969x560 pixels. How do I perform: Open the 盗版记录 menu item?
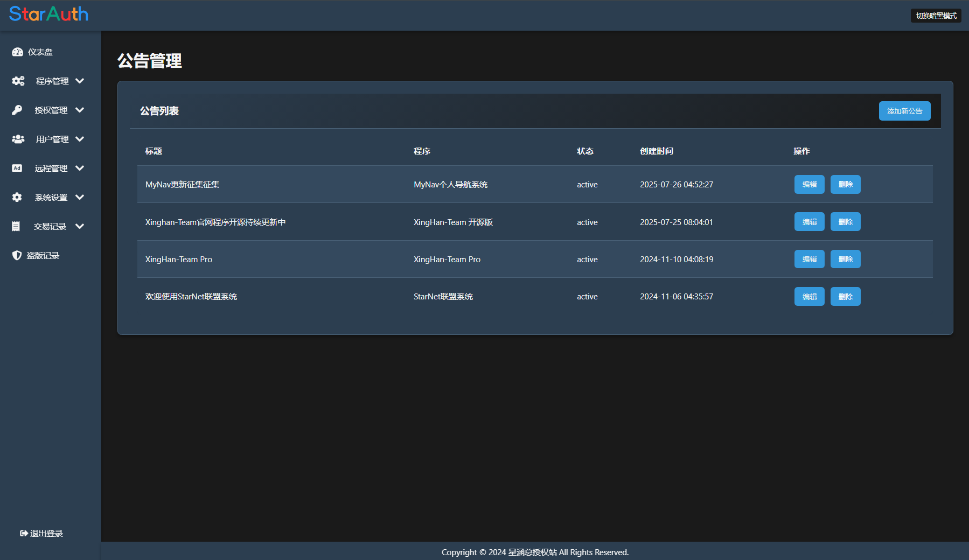(43, 256)
